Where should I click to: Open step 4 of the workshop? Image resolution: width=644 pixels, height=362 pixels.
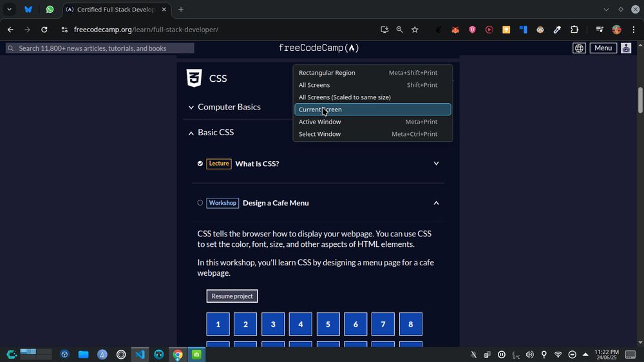(x=301, y=324)
